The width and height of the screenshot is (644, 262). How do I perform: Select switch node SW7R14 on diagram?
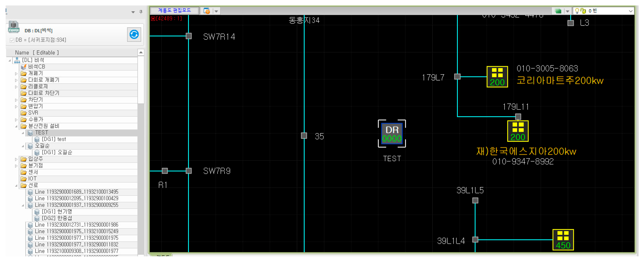click(189, 36)
